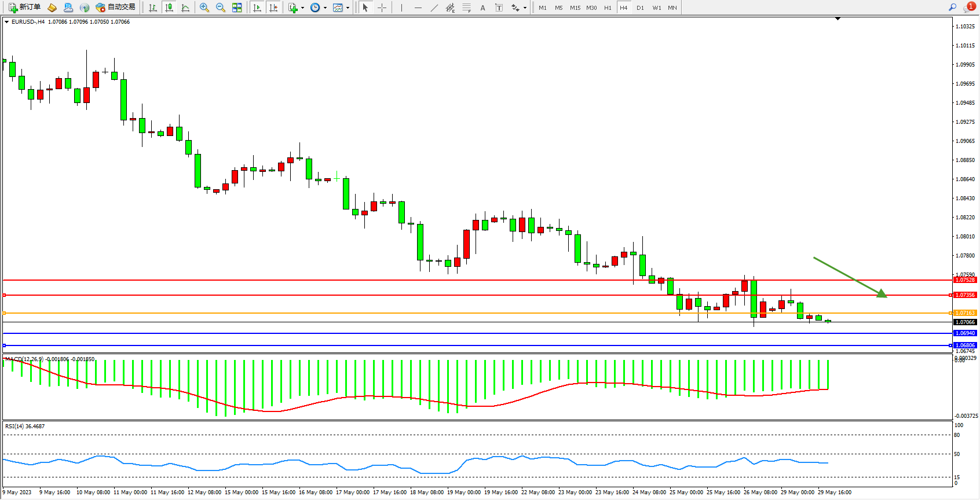
Task: Toggle AutoTrading (自动交易) button
Action: 115,8
